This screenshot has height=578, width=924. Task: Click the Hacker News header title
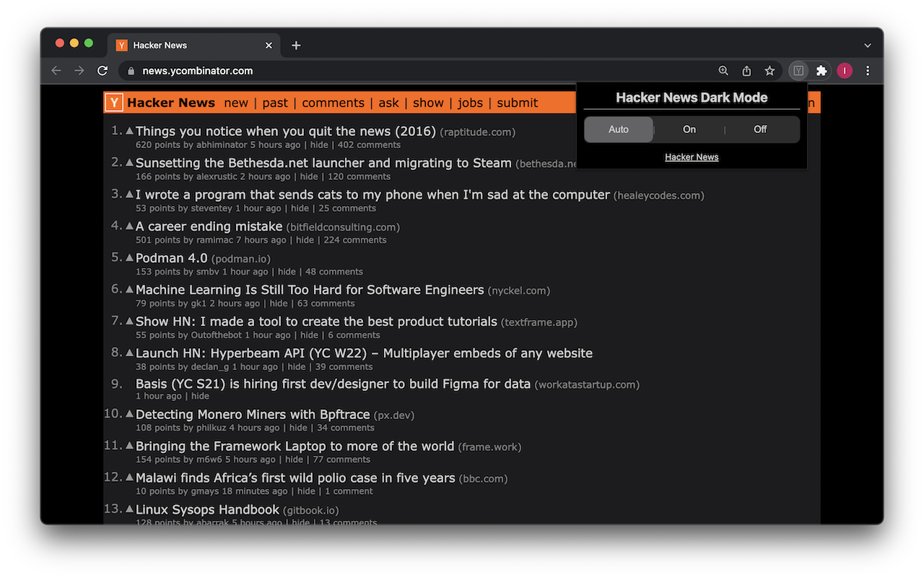point(171,103)
